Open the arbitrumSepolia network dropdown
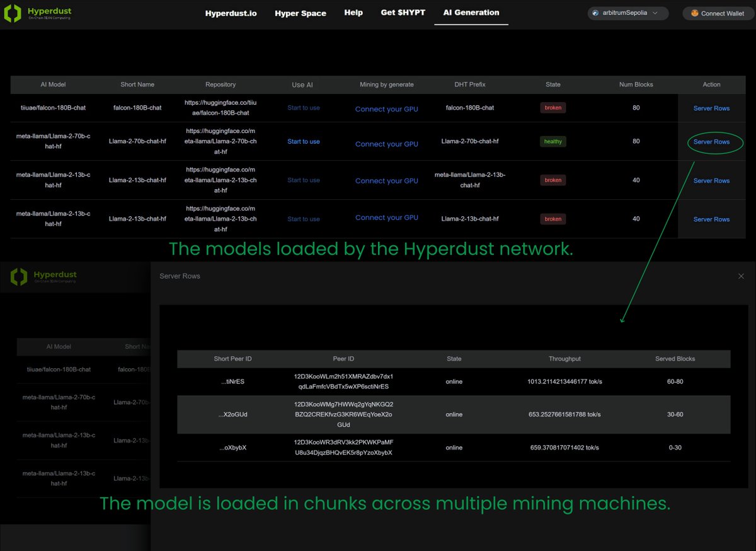The height and width of the screenshot is (551, 756). click(628, 13)
